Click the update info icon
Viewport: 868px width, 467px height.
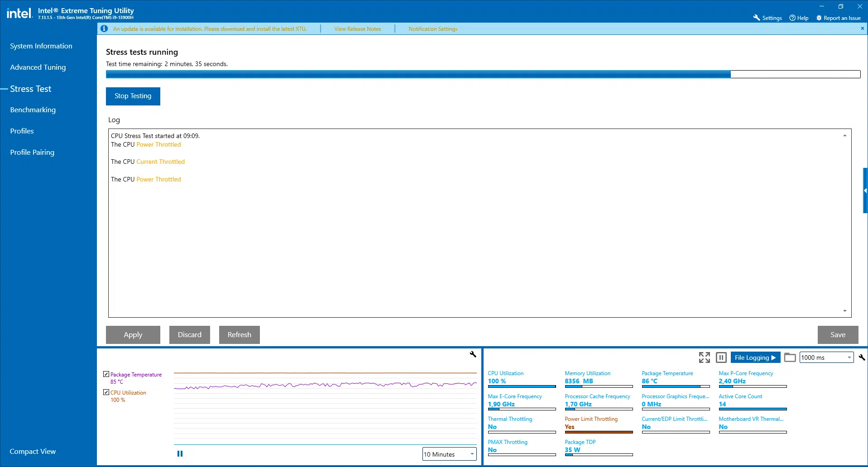(104, 29)
